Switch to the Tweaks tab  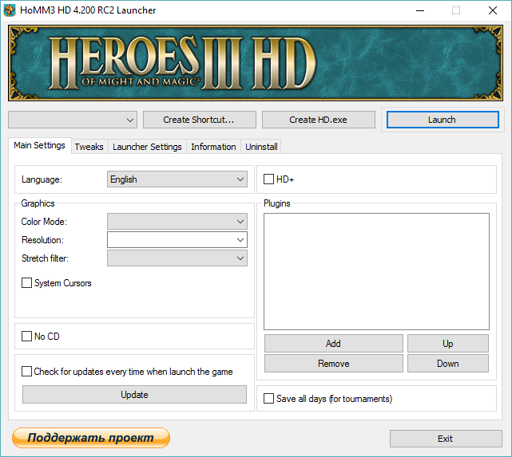89,147
